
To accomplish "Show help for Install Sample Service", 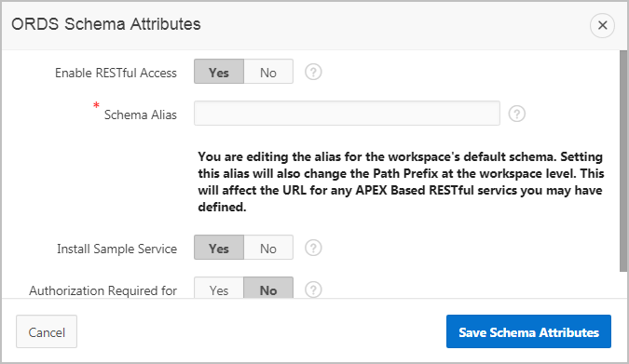I will 313,248.
